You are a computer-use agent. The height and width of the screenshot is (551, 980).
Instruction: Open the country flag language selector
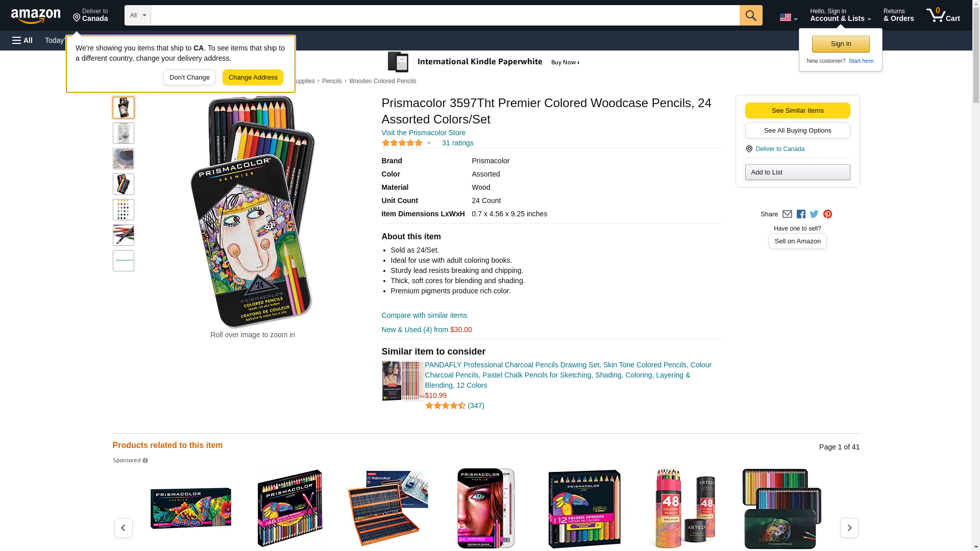pyautogui.click(x=788, y=17)
